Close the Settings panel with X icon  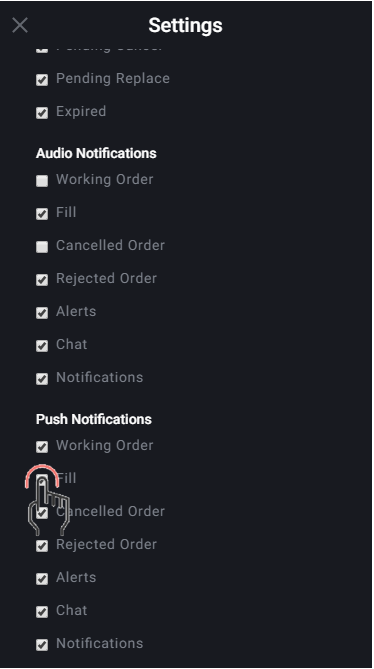pos(20,25)
